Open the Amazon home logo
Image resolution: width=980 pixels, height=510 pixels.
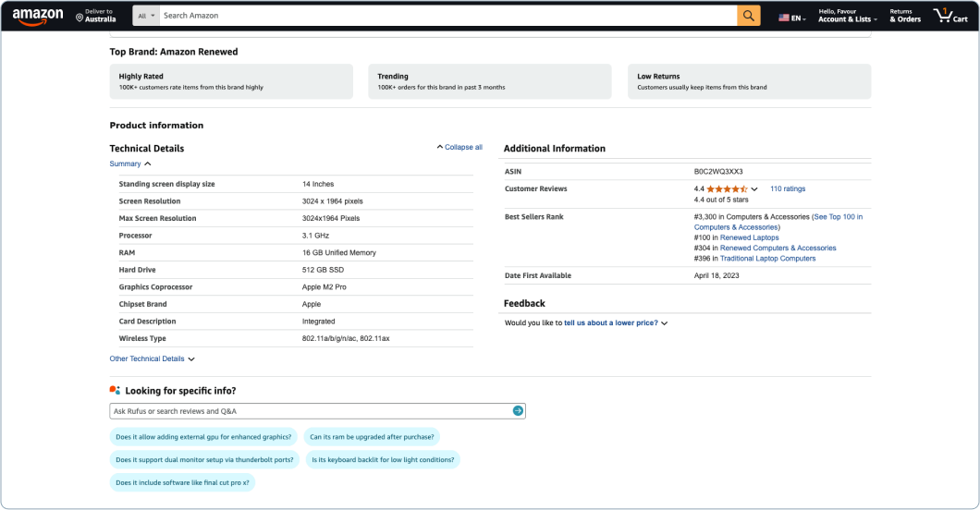(x=38, y=17)
